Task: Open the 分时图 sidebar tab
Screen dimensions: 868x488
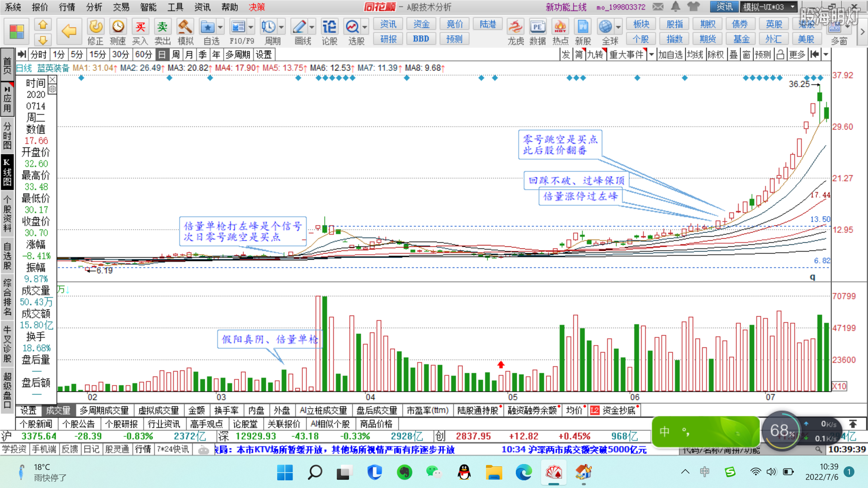Action: pos(7,136)
